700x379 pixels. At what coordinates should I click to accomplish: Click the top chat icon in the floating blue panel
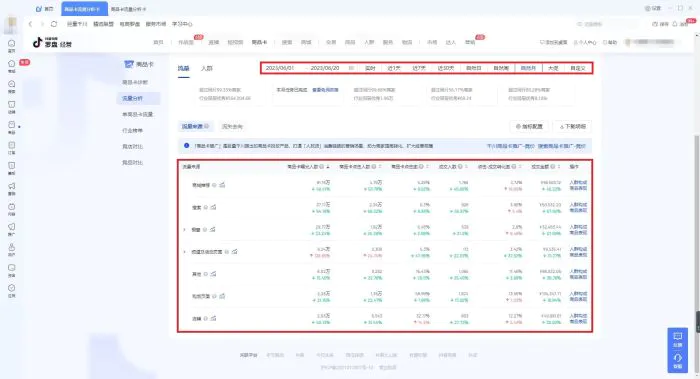[678, 336]
